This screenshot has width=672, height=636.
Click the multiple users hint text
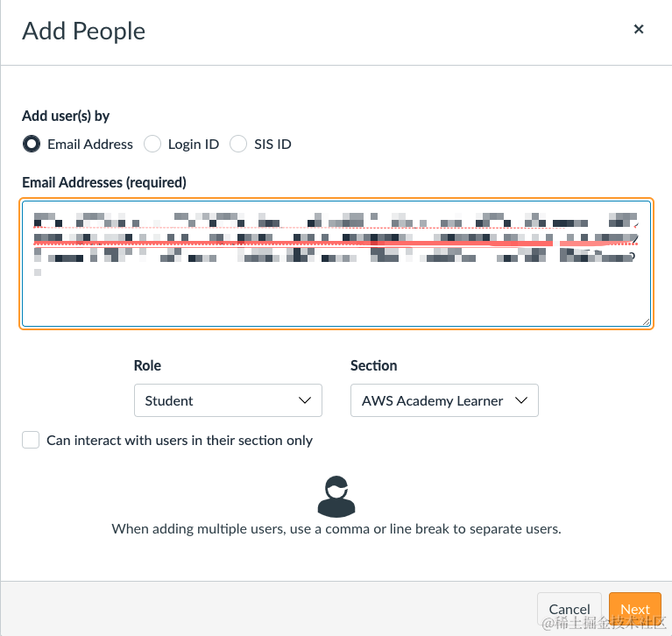click(336, 529)
